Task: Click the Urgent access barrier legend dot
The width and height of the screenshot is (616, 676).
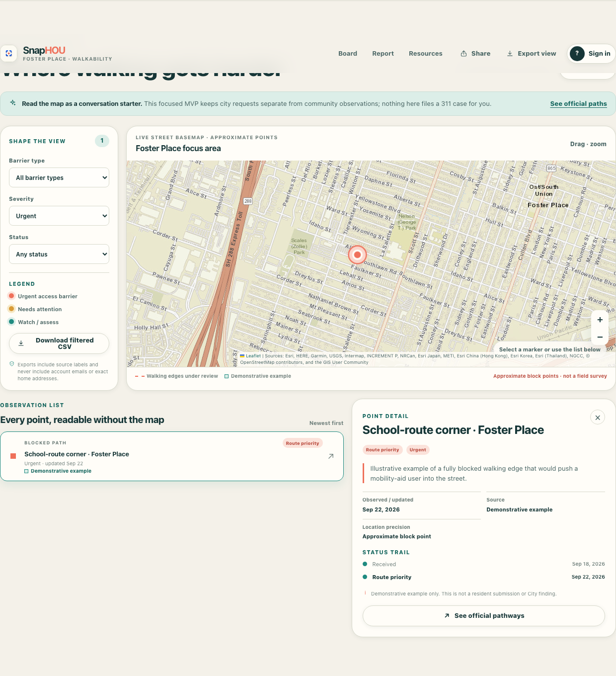Action: point(11,296)
